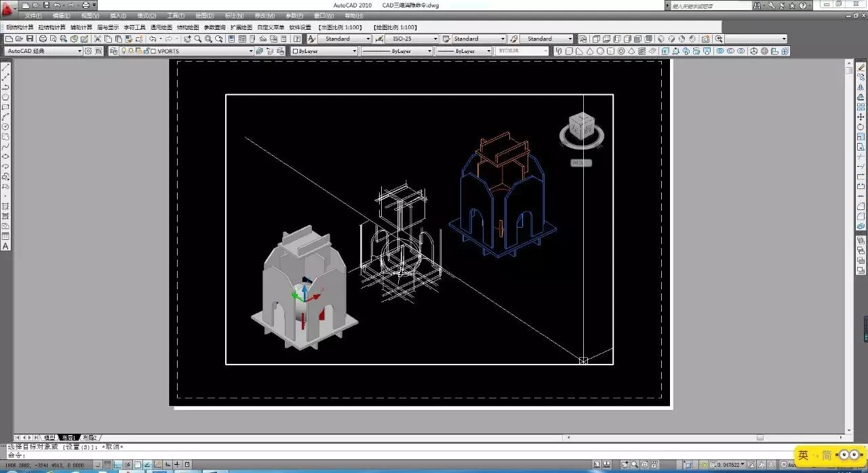Image resolution: width=868 pixels, height=473 pixels.
Task: Open the Text Style manager icon
Action: 312,39
